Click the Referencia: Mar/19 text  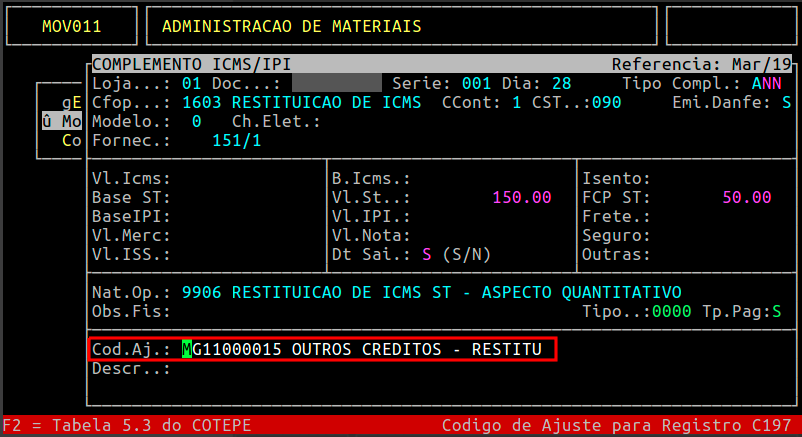[701, 64]
